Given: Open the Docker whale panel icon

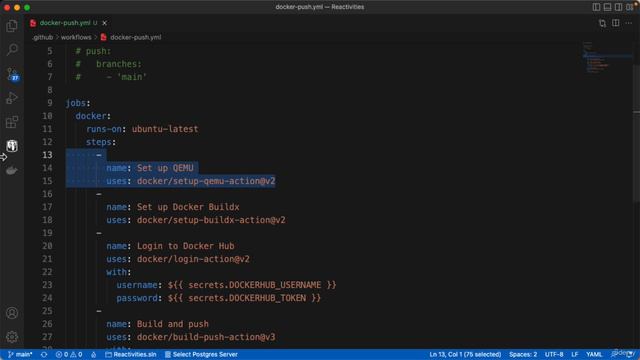Looking at the screenshot, I should coord(12,170).
